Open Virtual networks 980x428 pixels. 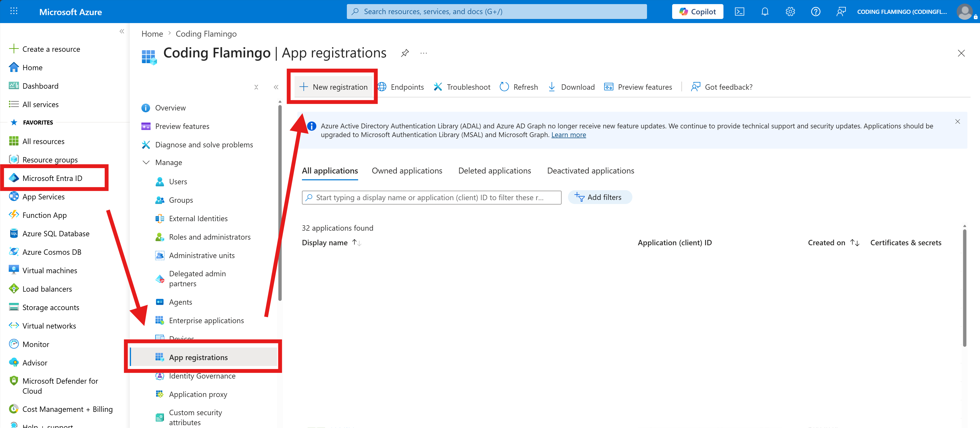(x=42, y=326)
